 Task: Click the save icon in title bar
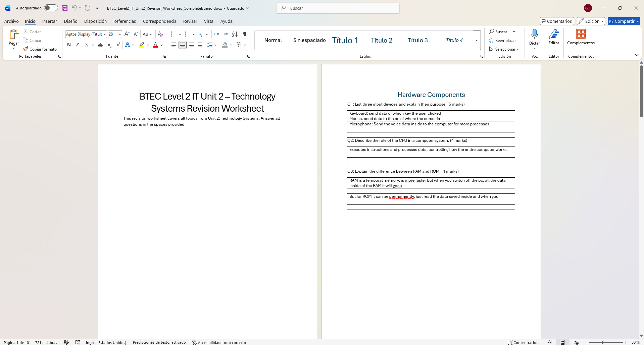coord(65,8)
